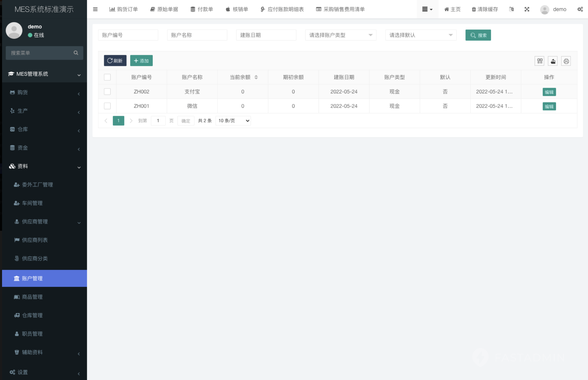Screen dimensions: 588x380
Task: Click the export table icon
Action: click(553, 61)
